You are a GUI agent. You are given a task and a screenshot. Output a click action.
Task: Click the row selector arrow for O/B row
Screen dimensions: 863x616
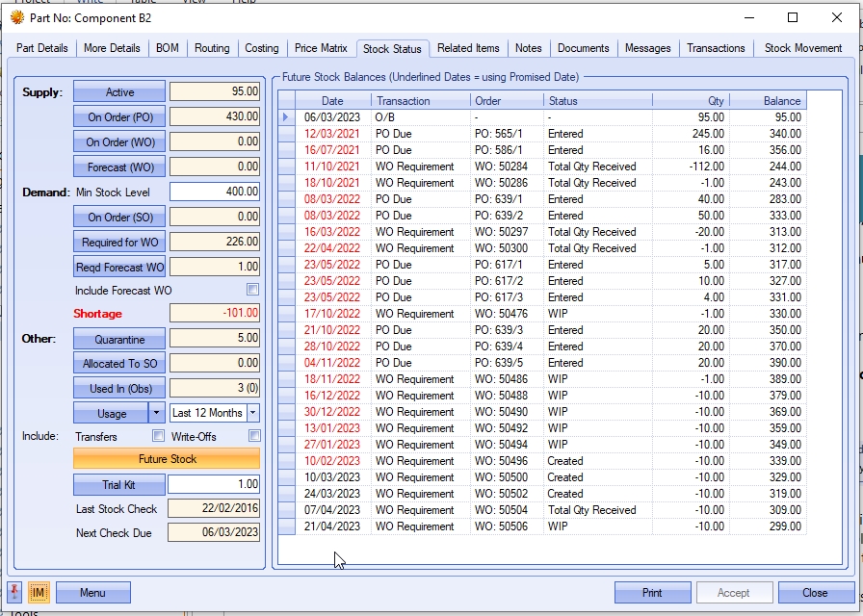tap(286, 117)
